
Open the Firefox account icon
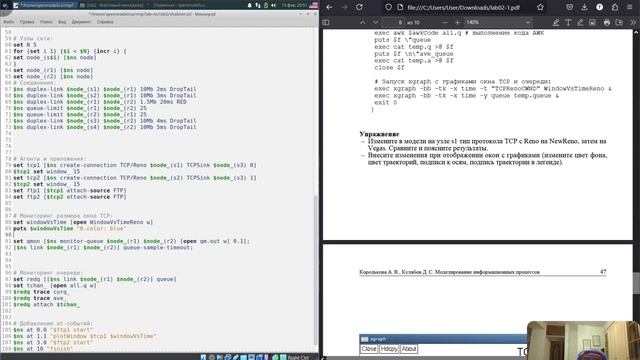click(x=600, y=7)
